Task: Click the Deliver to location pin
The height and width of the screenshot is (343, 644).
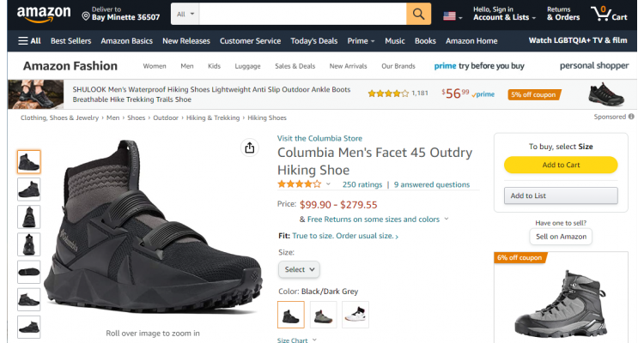Action: (86, 15)
